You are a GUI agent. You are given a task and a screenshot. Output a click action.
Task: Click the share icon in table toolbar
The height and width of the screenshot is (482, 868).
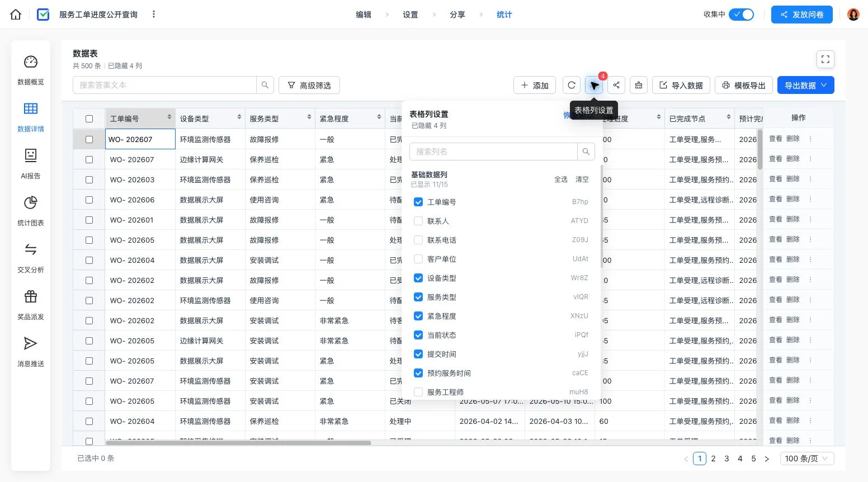[x=616, y=85]
